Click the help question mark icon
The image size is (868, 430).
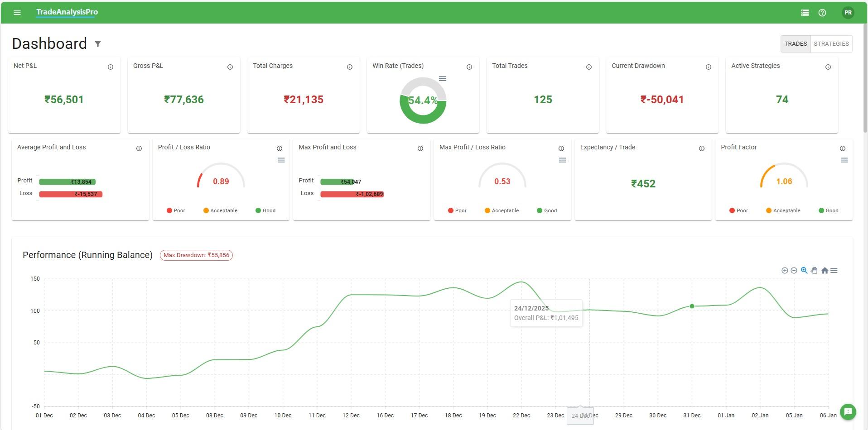(823, 12)
